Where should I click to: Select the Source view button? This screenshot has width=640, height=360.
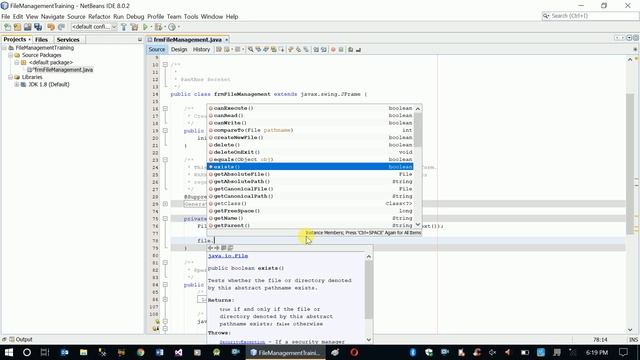(x=157, y=49)
